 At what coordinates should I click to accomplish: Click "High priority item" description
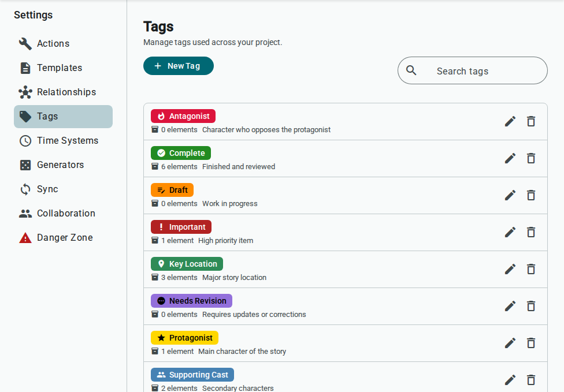pos(225,241)
